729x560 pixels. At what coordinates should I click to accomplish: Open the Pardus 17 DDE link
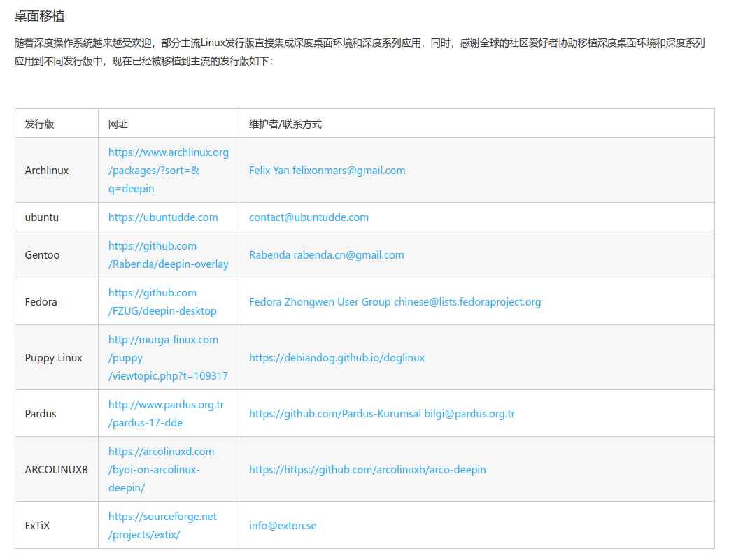click(162, 413)
